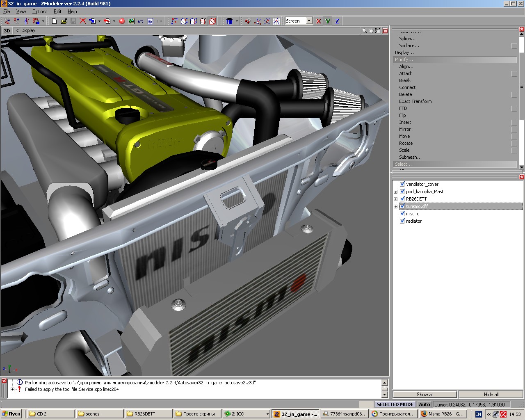The height and width of the screenshot is (420, 525).
Task: Open the File menu
Action: [7, 11]
